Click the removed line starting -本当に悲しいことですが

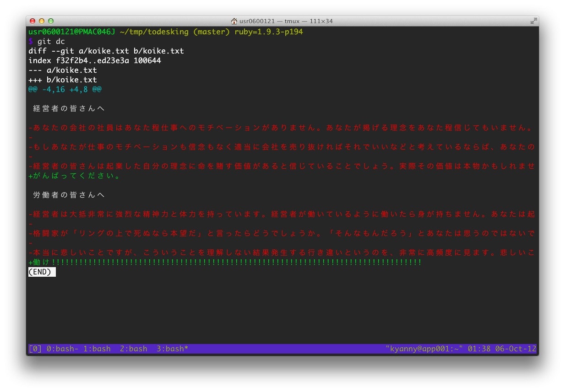(282, 253)
